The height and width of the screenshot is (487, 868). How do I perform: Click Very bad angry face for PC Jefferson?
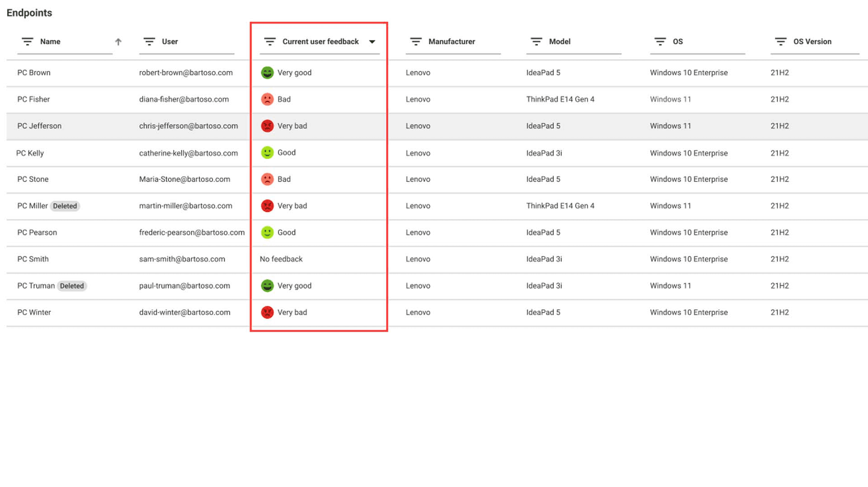(268, 126)
